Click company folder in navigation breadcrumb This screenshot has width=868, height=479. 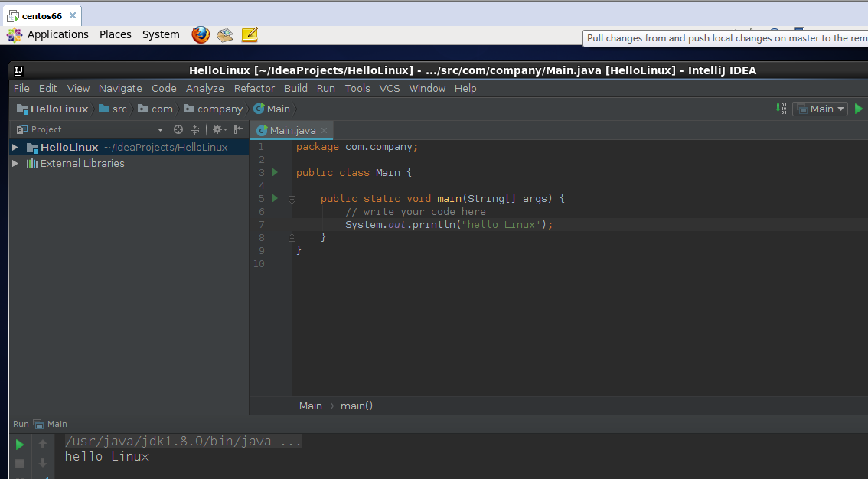[x=213, y=109]
